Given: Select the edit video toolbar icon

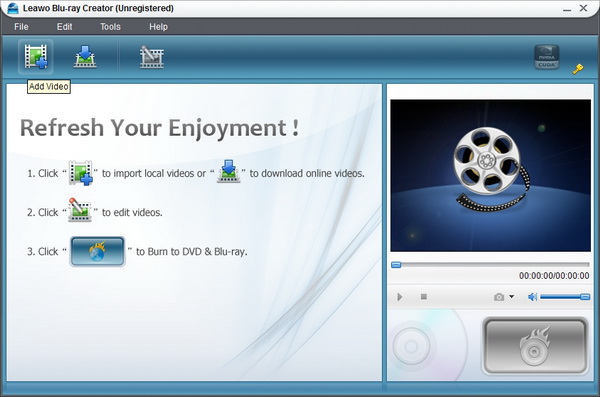Looking at the screenshot, I should 152,57.
